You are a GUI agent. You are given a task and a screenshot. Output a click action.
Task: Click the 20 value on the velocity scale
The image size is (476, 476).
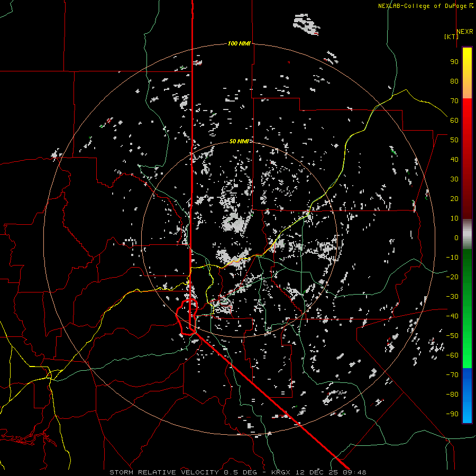tap(454, 198)
